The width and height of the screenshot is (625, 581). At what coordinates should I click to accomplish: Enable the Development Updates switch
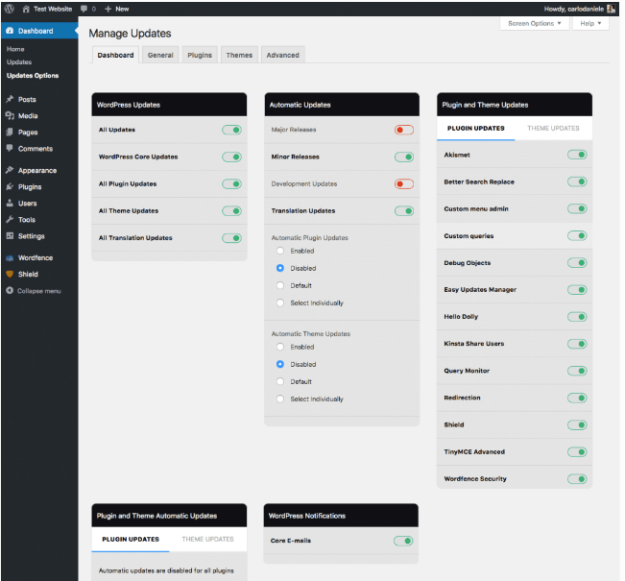pos(404,184)
